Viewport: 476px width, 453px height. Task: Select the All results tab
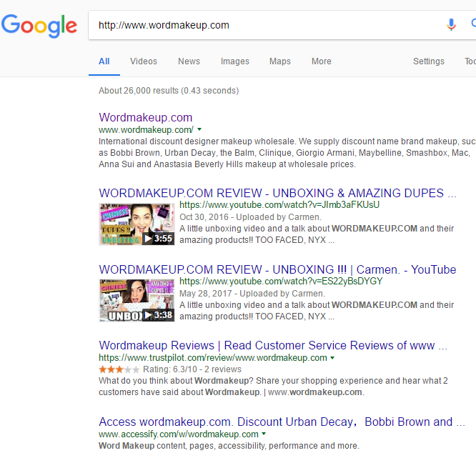[104, 61]
